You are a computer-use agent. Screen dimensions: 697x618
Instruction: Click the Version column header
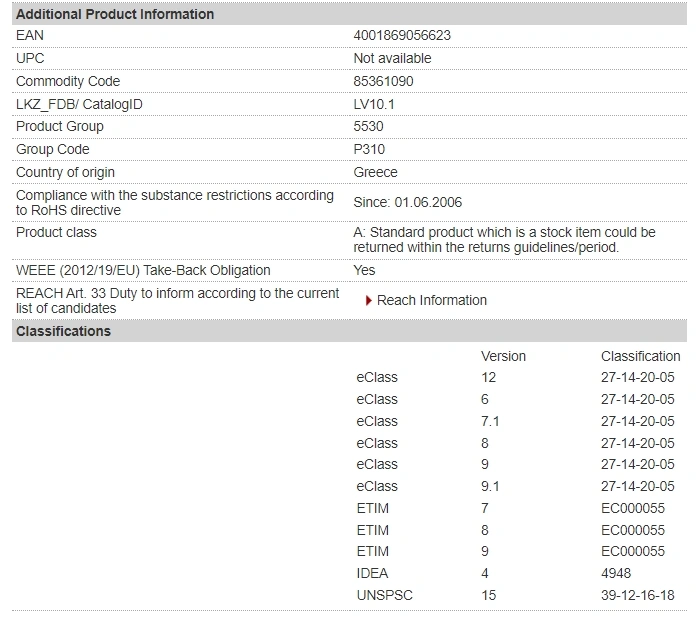point(503,356)
